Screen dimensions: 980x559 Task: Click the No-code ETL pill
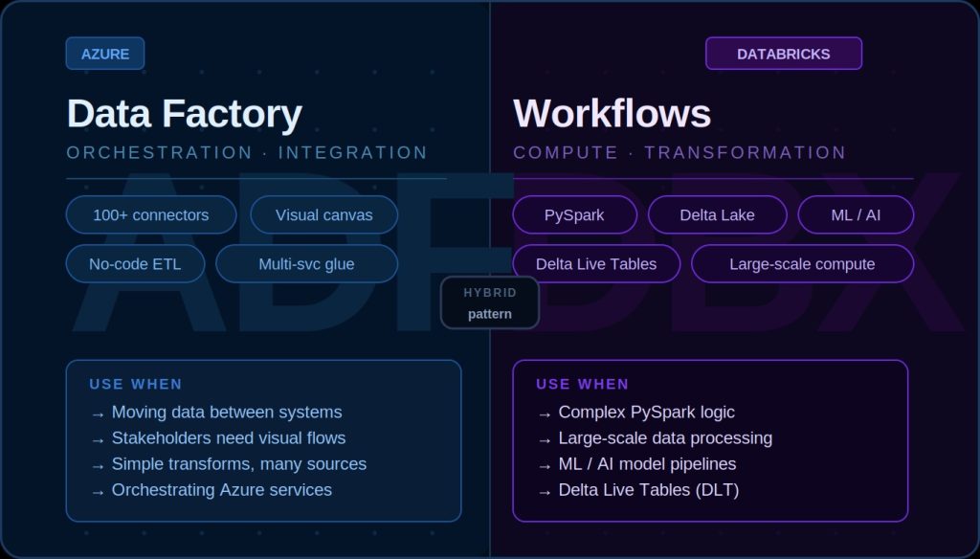click(x=135, y=264)
